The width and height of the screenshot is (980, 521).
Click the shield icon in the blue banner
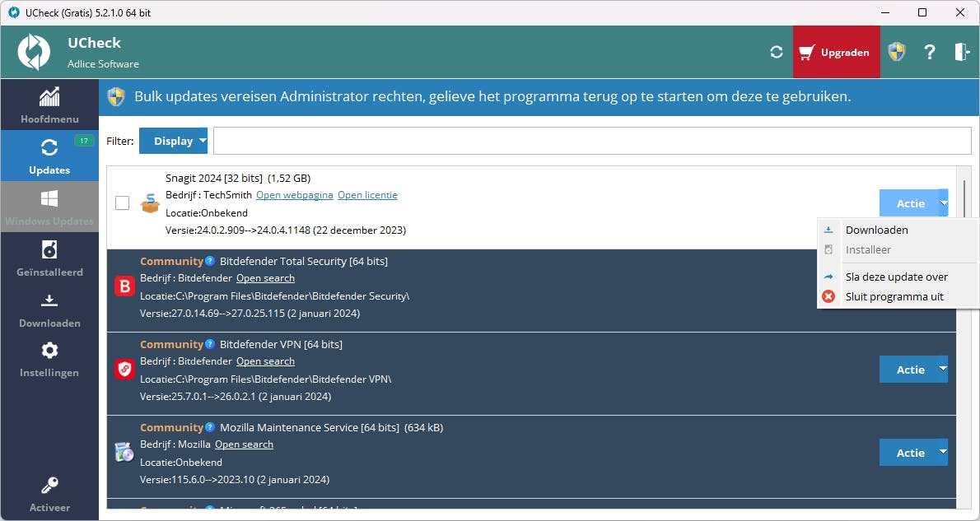(x=116, y=97)
